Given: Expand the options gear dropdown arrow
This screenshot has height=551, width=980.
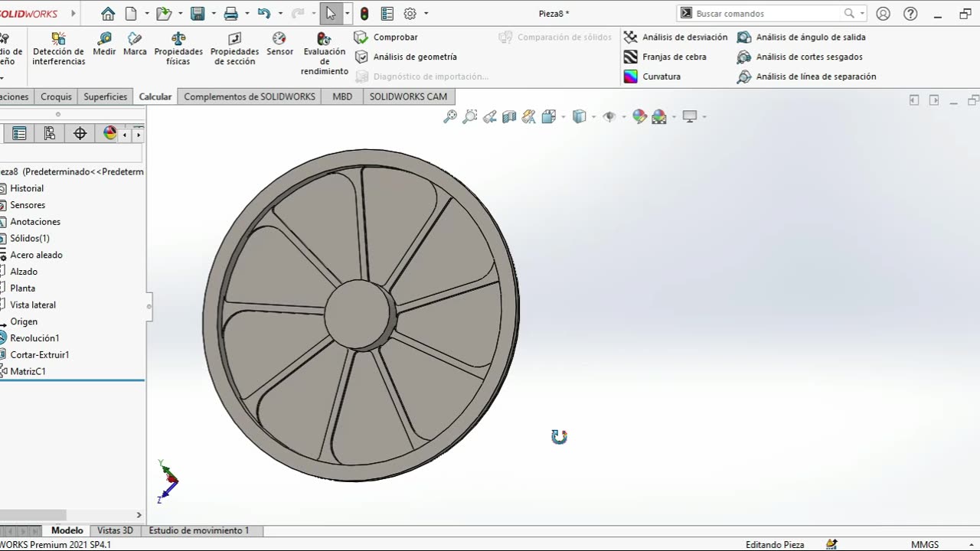Looking at the screenshot, I should (426, 14).
